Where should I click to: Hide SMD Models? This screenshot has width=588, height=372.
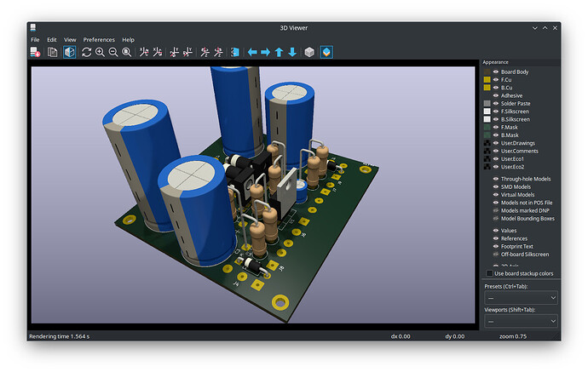coord(496,186)
